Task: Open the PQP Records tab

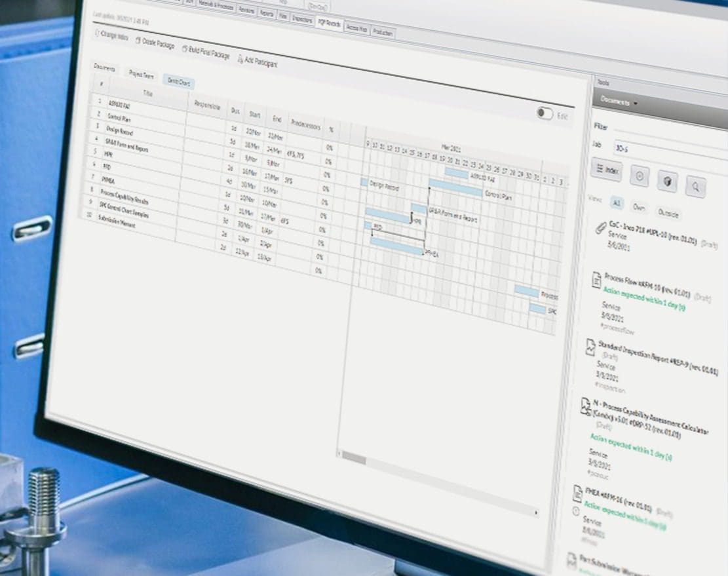Action: (x=329, y=22)
